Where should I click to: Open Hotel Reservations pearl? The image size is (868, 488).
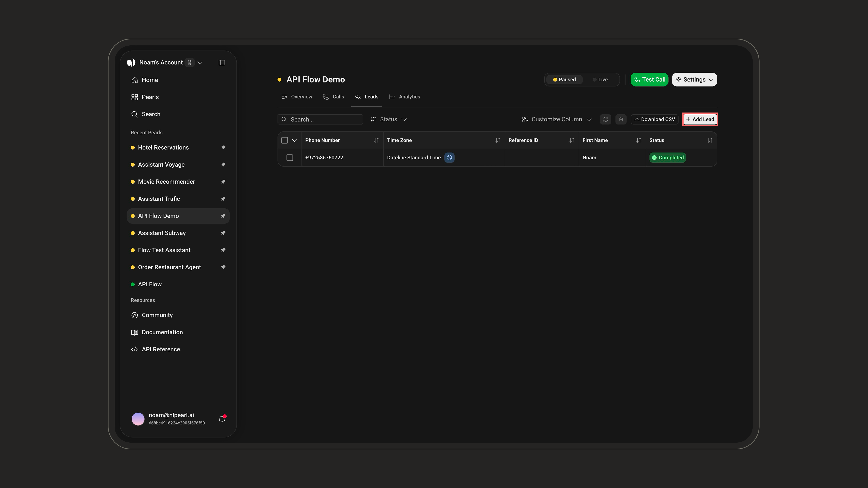163,148
